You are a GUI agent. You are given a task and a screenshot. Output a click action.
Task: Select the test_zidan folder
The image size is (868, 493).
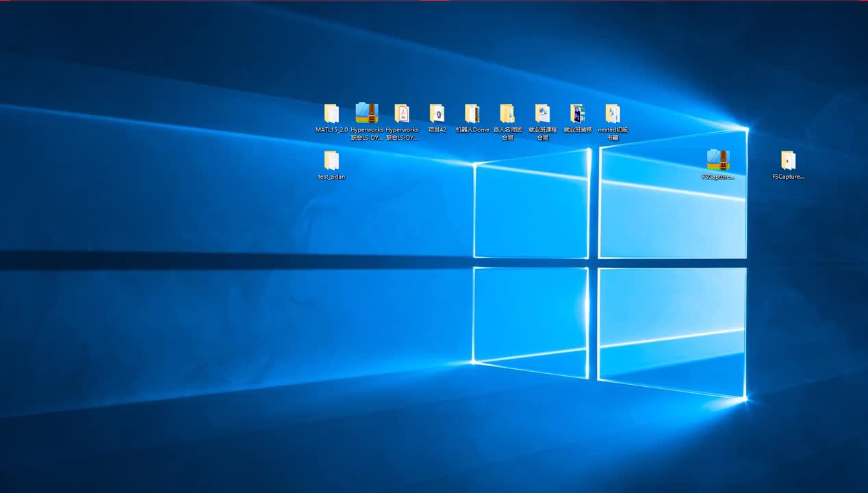[x=331, y=161]
